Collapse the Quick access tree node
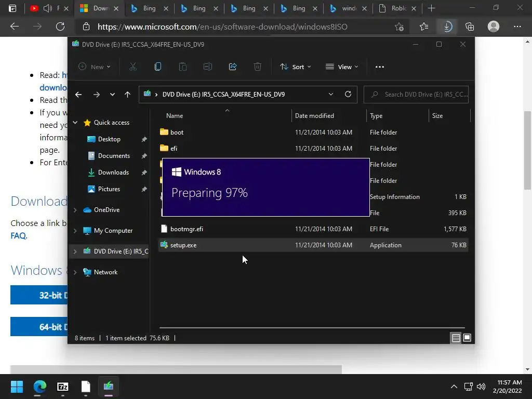This screenshot has width=532, height=399. (x=75, y=123)
